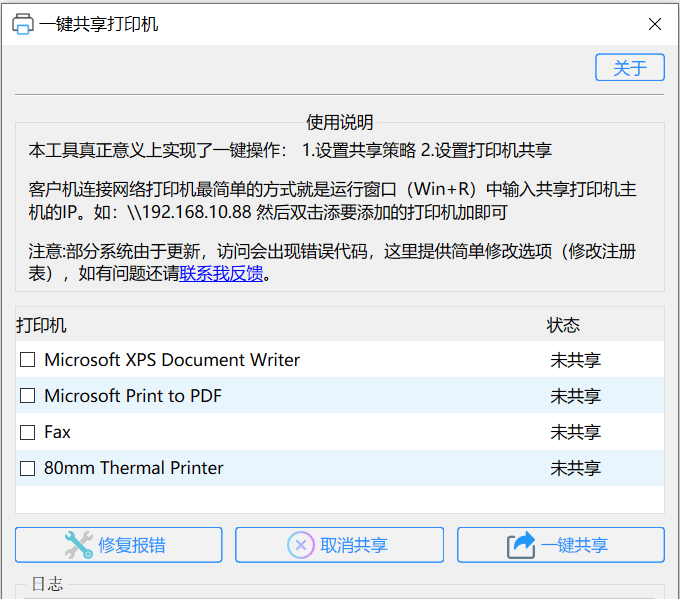Click the printer icon in the title bar
This screenshot has width=680, height=599.
(22, 24)
